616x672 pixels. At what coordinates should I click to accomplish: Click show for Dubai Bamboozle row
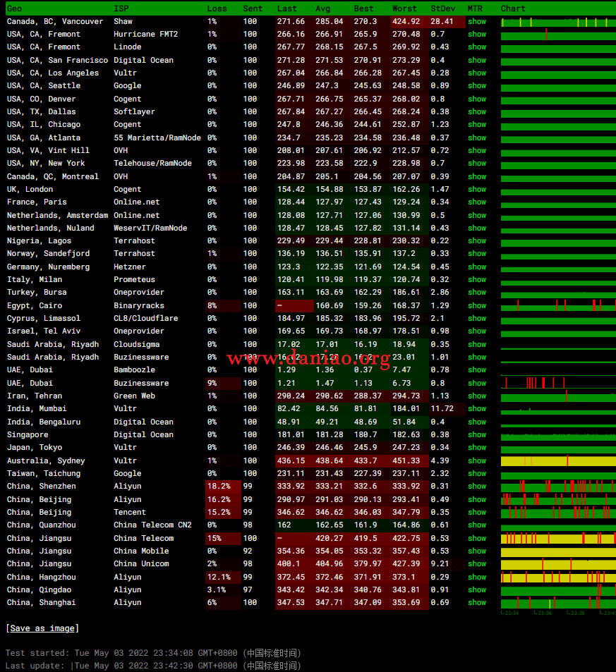tap(477, 370)
